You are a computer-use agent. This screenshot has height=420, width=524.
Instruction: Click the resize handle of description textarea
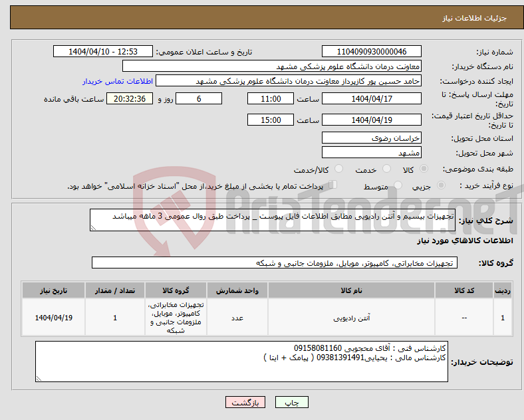[x=93, y=228]
